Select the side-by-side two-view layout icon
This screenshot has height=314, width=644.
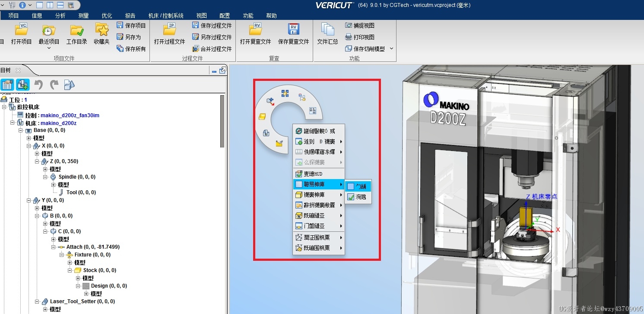[x=50, y=5]
